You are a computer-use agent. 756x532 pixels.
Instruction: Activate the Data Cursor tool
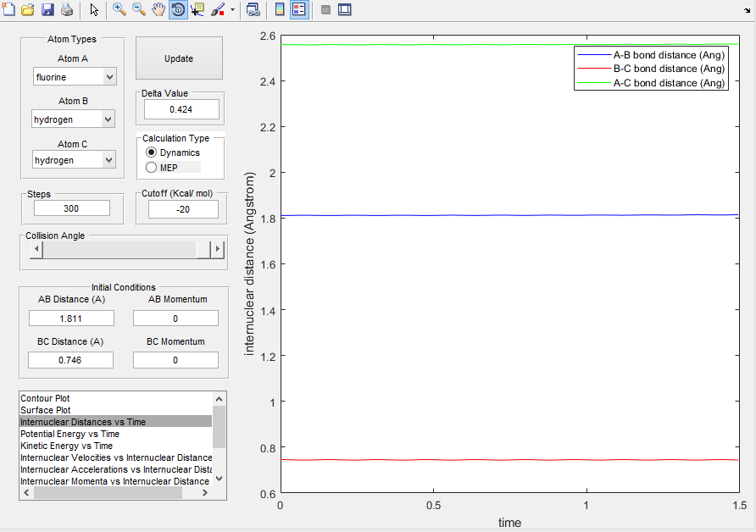pyautogui.click(x=198, y=10)
